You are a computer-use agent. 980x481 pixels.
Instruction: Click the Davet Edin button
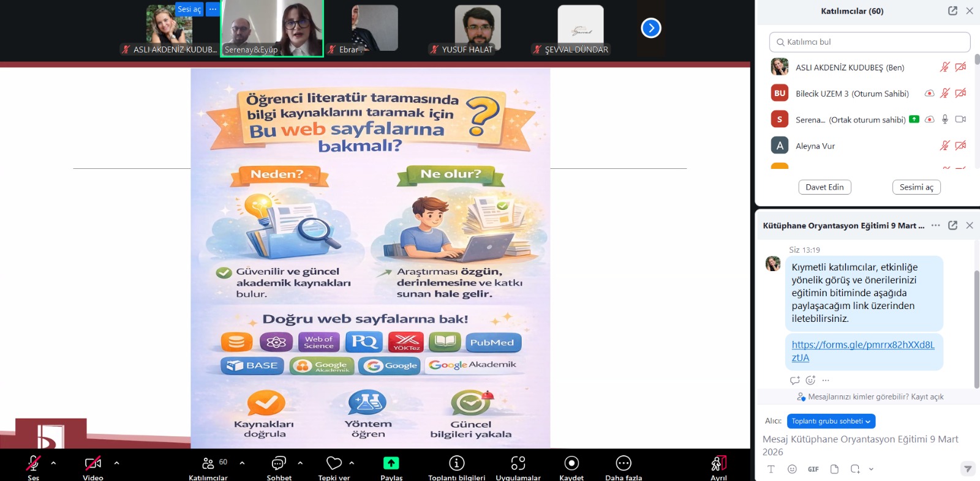(824, 187)
